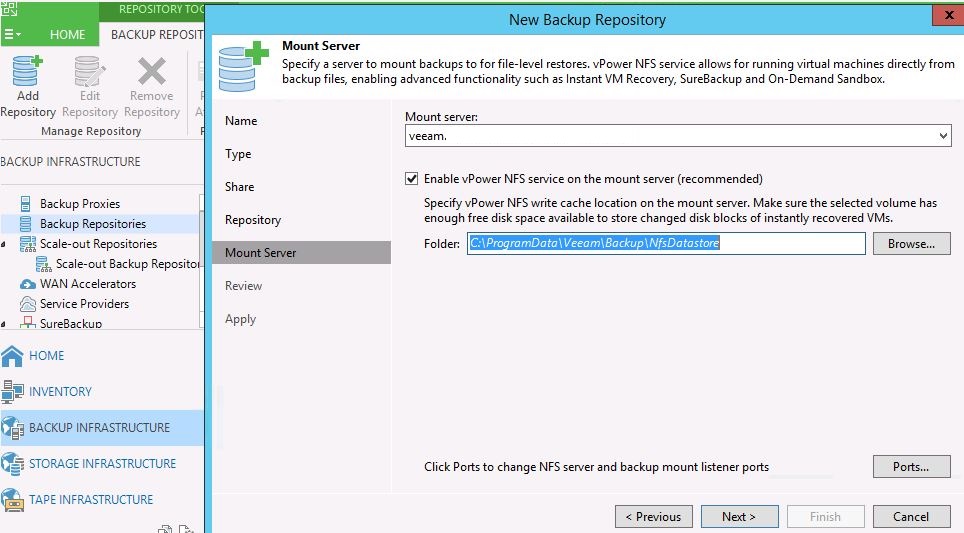Select WAN Accelerators in the tree

coord(88,284)
